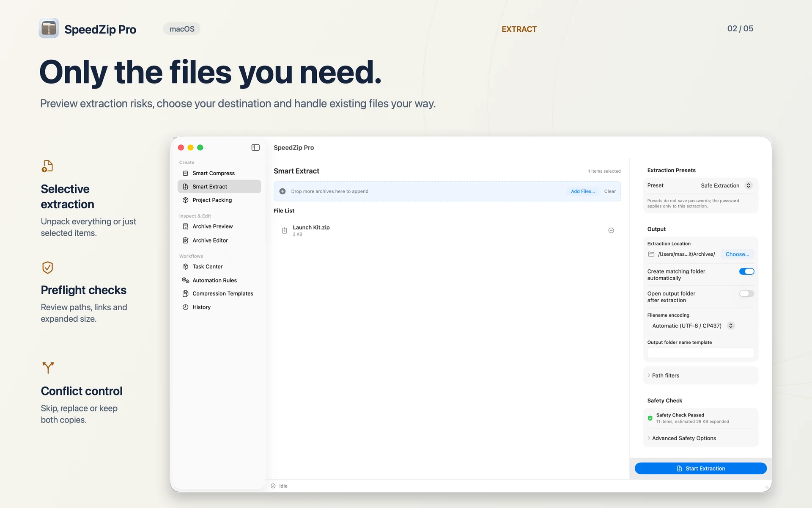Click the Compression Templates icon
This screenshot has height=508, width=812.
[x=185, y=293]
